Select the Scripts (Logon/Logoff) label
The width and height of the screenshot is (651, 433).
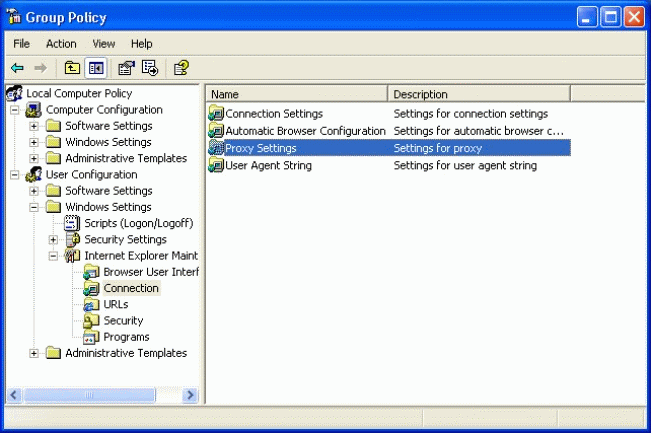pyautogui.click(x=139, y=223)
